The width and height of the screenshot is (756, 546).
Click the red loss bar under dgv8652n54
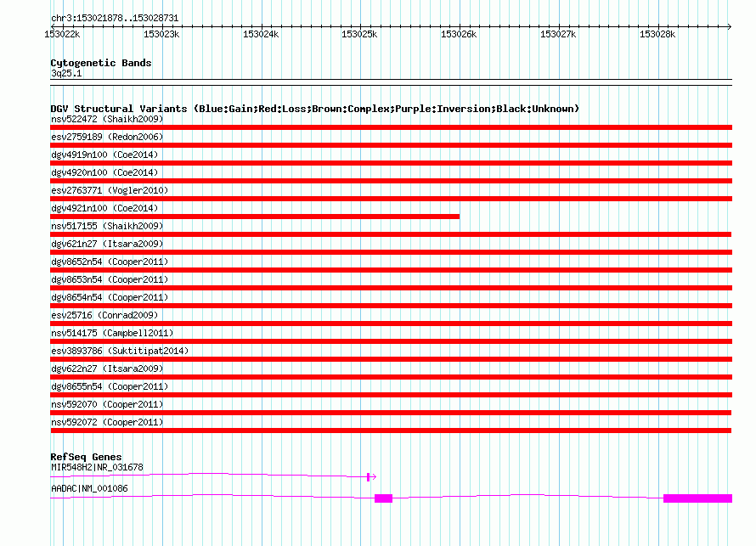(391, 270)
